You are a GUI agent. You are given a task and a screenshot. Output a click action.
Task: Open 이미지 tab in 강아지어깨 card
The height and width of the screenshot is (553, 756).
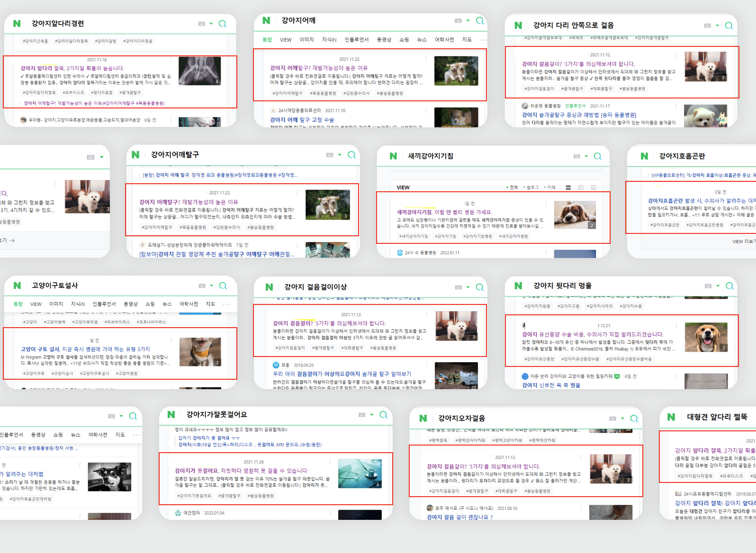(306, 40)
